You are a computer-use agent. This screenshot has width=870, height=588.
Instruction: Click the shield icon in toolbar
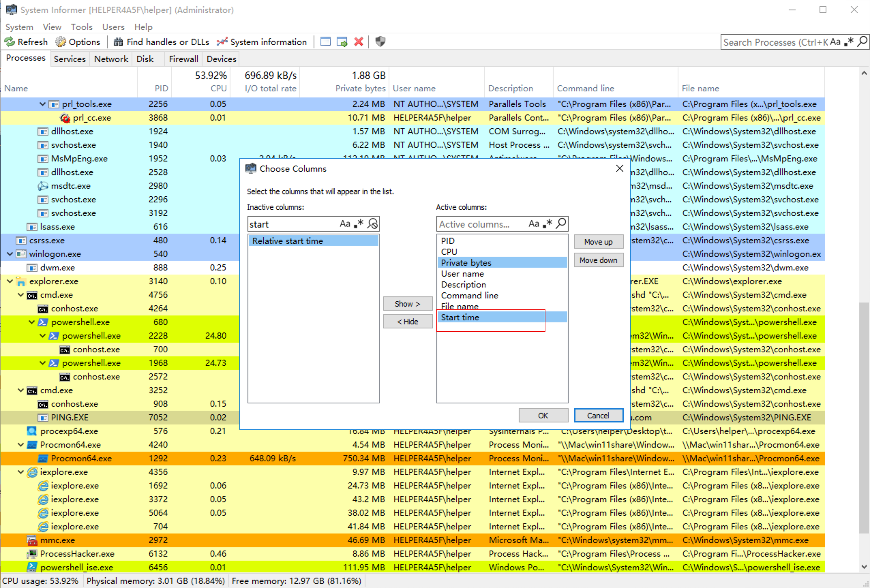click(x=380, y=42)
